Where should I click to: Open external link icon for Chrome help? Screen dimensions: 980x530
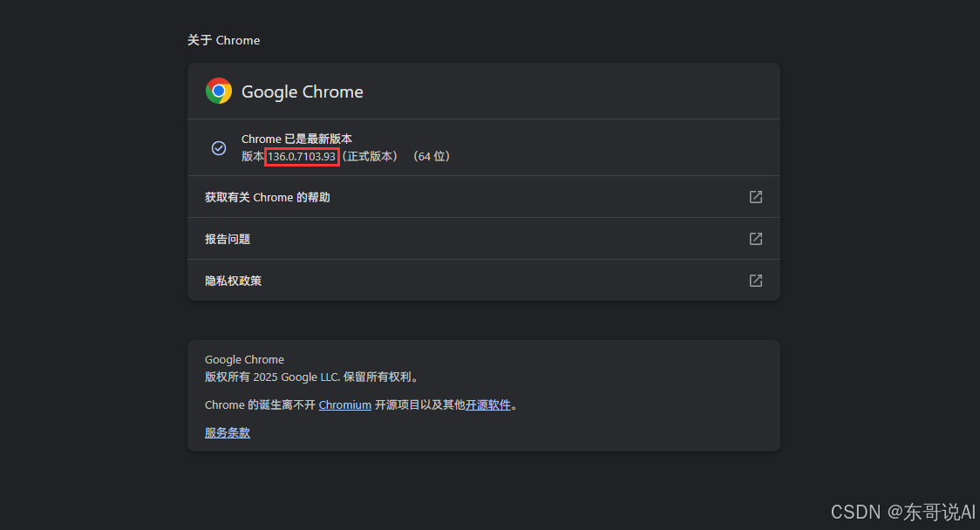(756, 197)
